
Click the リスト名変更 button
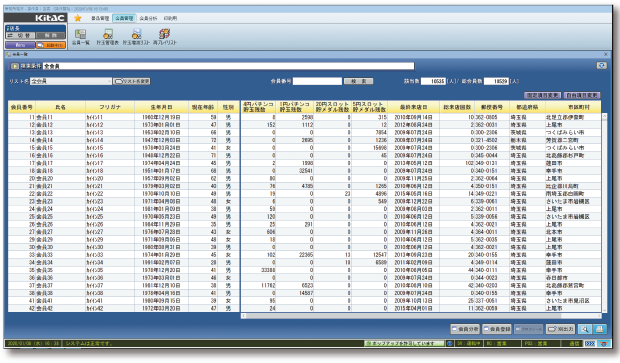point(132,81)
